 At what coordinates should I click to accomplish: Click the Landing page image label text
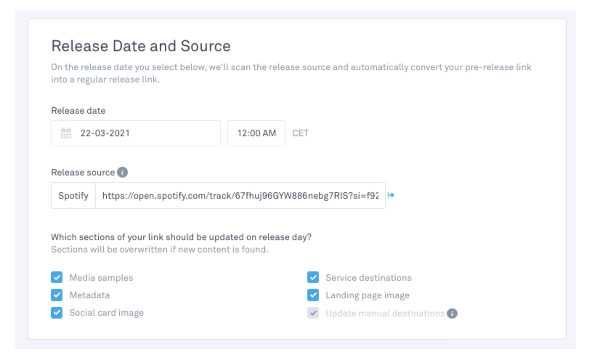[x=367, y=295]
